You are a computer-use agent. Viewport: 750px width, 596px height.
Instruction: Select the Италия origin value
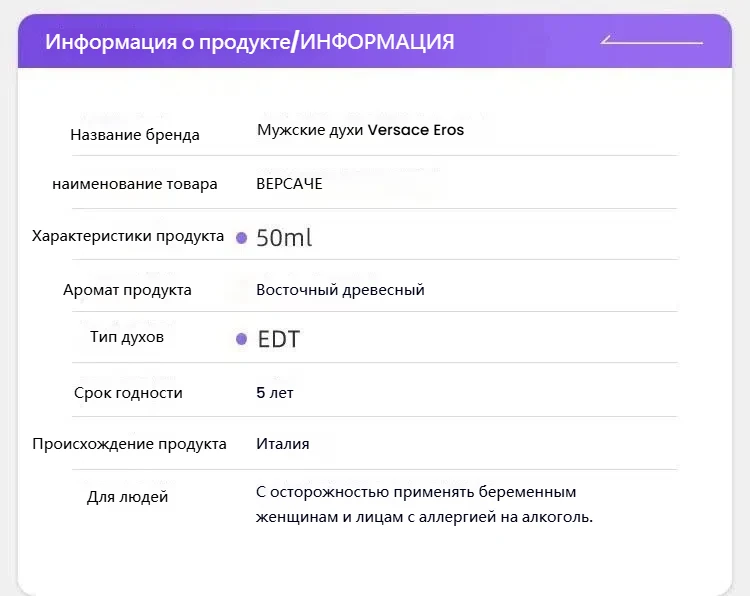pyautogui.click(x=283, y=444)
